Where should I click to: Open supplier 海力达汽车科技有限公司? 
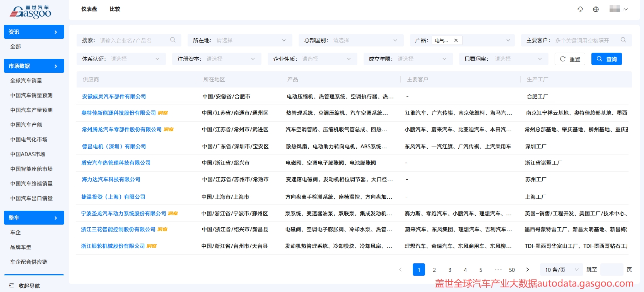pyautogui.click(x=111, y=179)
